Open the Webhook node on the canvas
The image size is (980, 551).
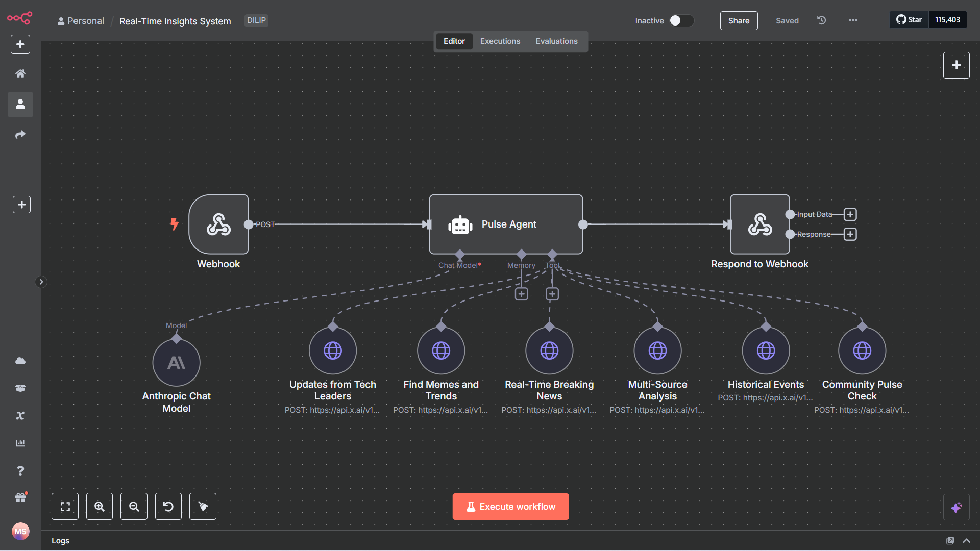(x=218, y=224)
